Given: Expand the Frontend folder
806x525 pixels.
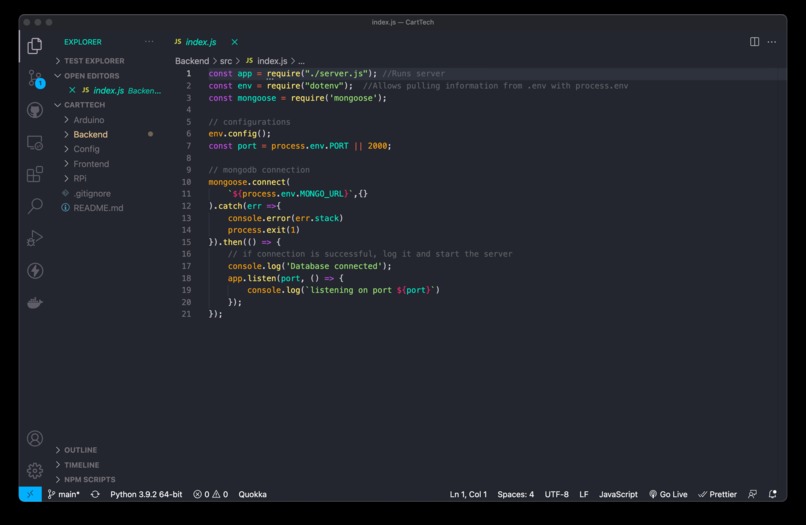Looking at the screenshot, I should (90, 164).
